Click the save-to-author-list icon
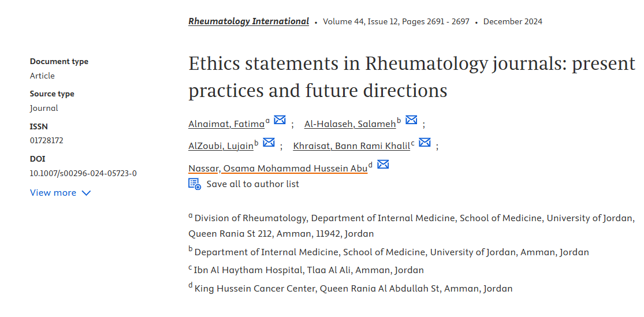Viewport: 644px width, 317px height. click(195, 184)
